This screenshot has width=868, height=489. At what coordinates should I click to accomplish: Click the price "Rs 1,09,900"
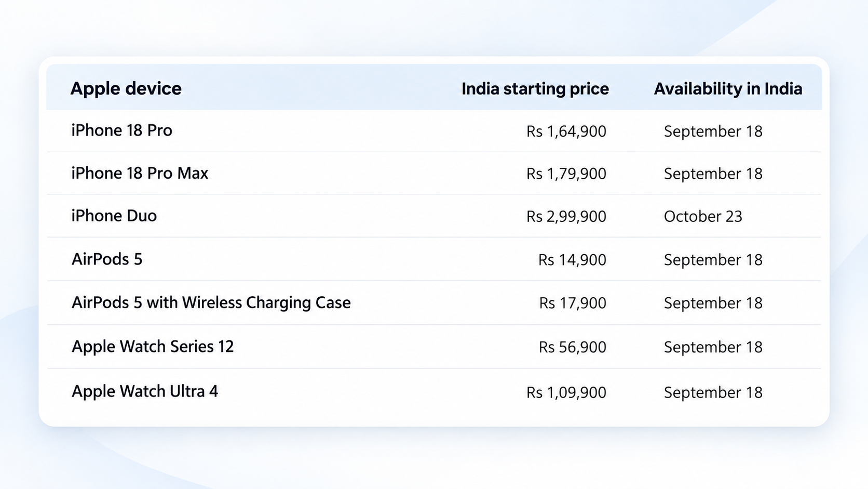[566, 392]
